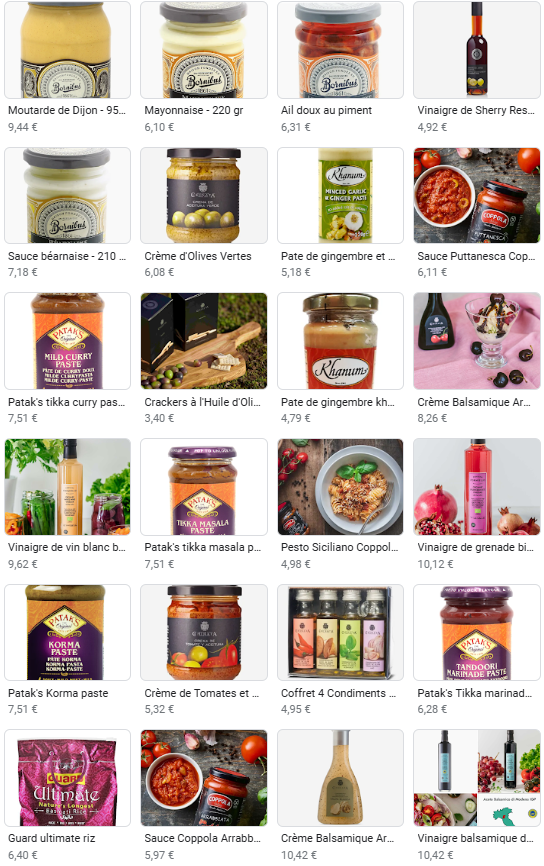The image size is (544, 866).
Task: Open the Coffret 4 Condiments box image
Action: 340,632
